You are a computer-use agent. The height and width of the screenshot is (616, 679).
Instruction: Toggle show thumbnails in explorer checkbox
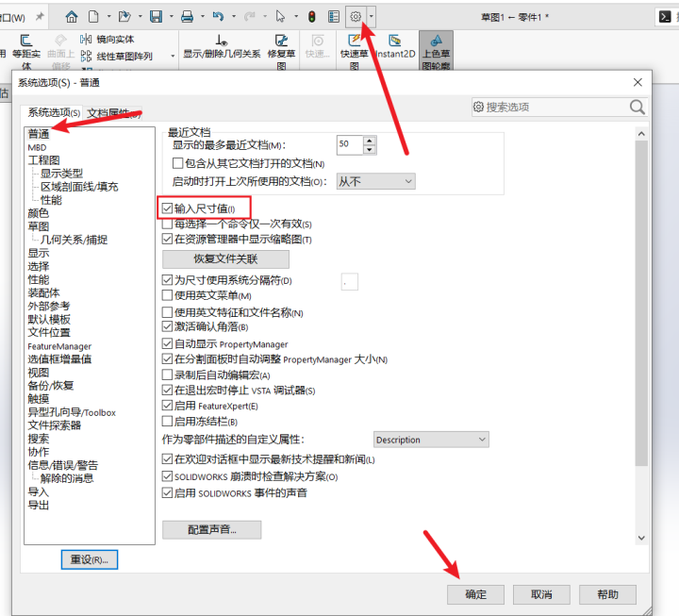pos(167,239)
